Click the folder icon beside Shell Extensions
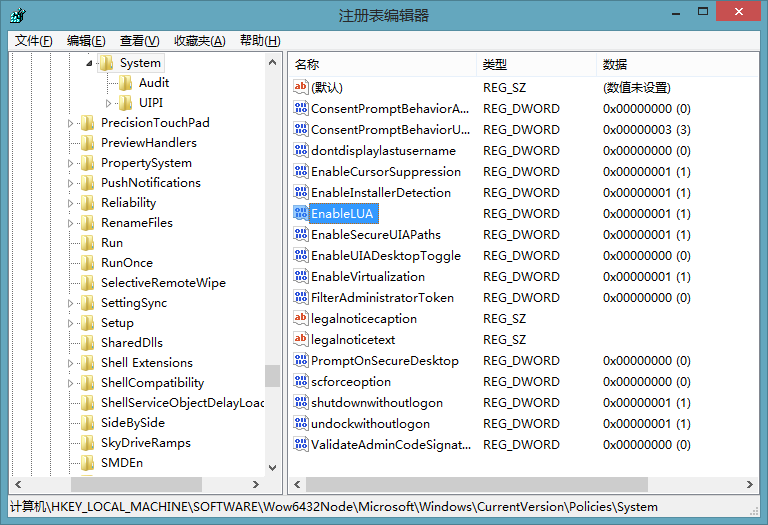768x525 pixels. [x=88, y=363]
